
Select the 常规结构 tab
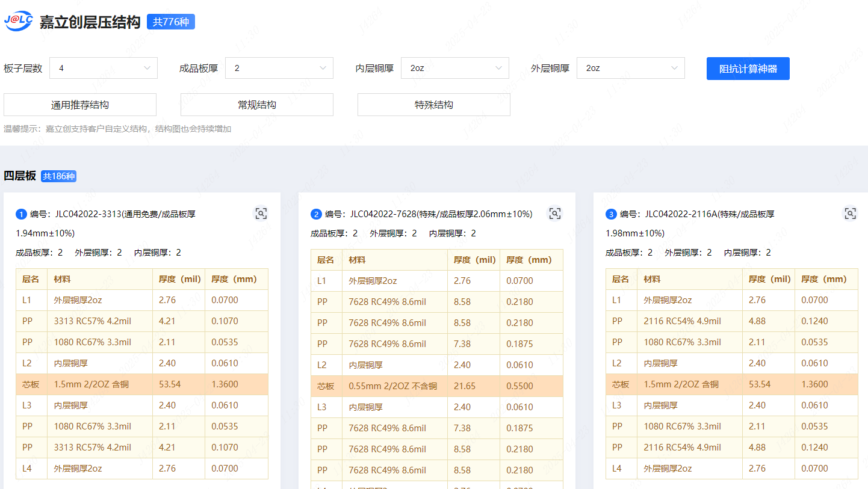pos(257,105)
